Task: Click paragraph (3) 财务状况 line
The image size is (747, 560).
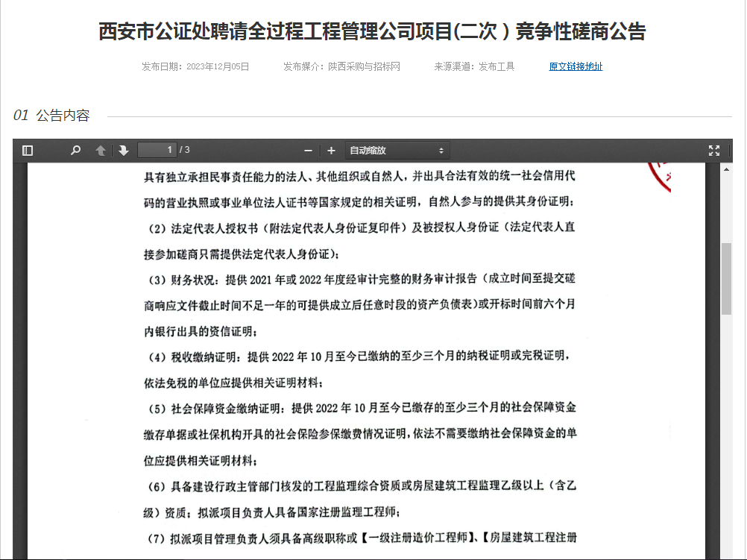Action: (x=361, y=280)
